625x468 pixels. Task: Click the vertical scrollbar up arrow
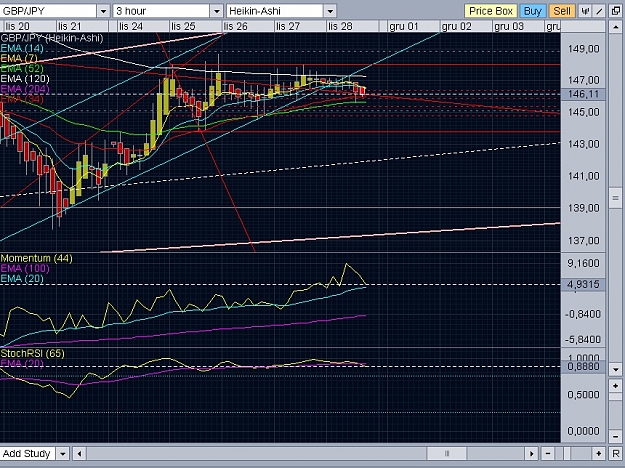[615, 27]
